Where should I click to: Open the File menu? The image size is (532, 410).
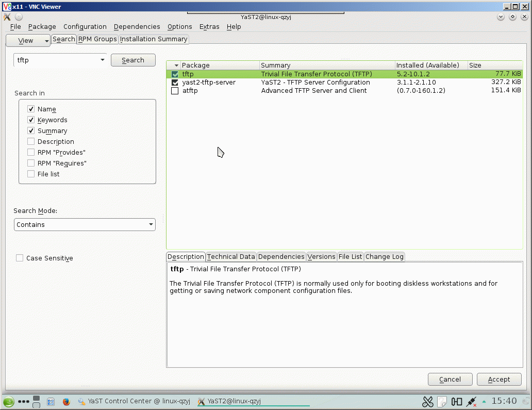(15, 26)
